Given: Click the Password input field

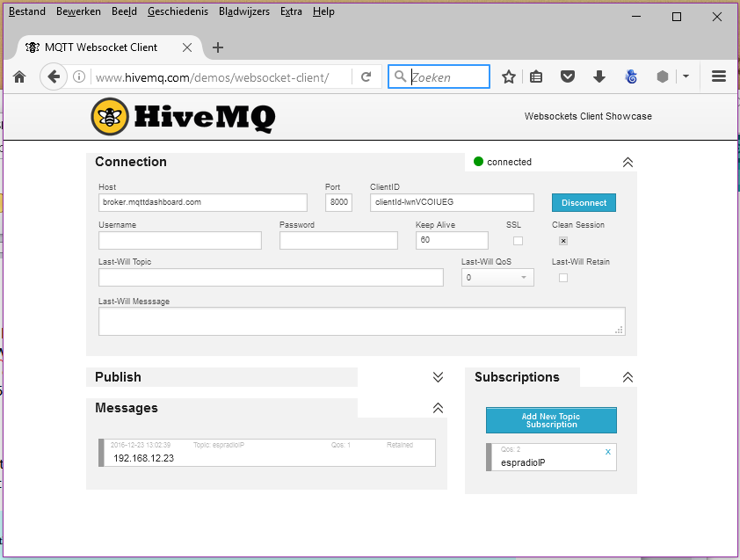Looking at the screenshot, I should (x=338, y=240).
